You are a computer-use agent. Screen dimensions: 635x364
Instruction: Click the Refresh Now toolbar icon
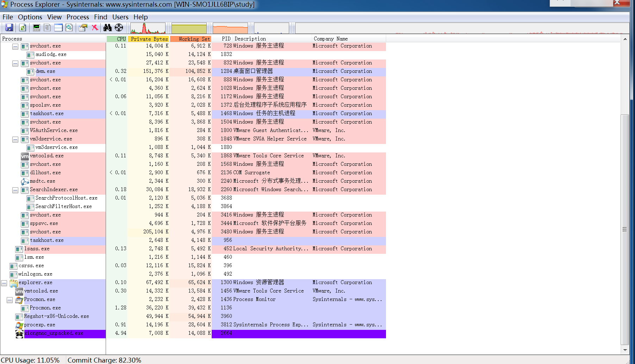point(23,27)
